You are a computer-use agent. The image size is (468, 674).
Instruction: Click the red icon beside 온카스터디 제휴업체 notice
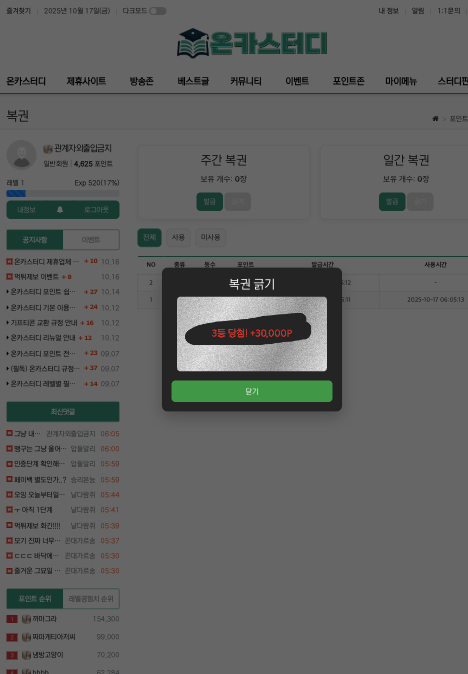[9, 261]
